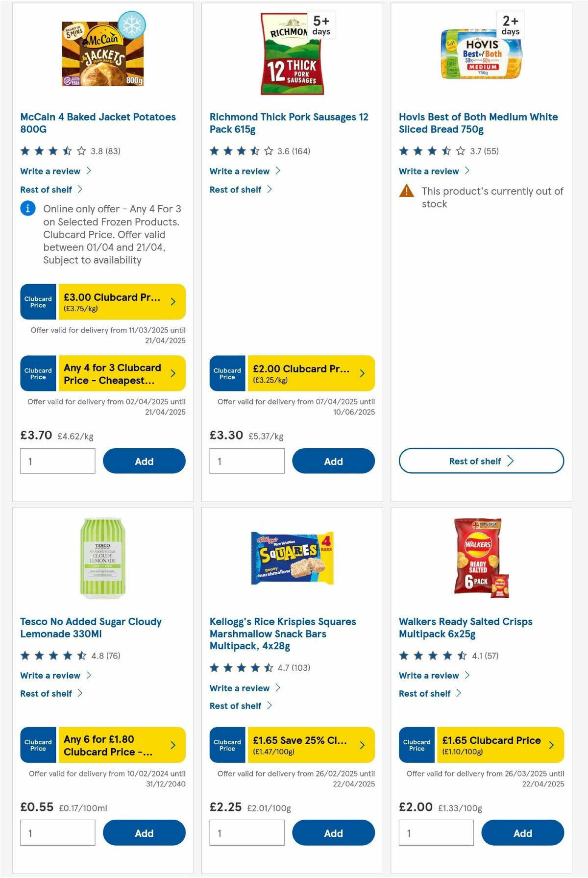Click the out of stock warning icon for Hovis
This screenshot has height=878, width=588.
406,191
